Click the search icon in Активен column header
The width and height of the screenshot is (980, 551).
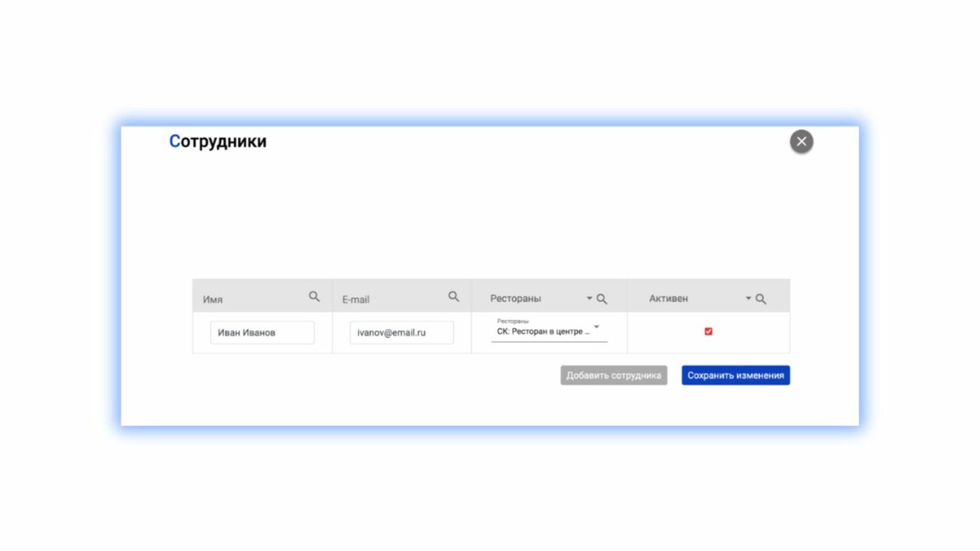tap(761, 299)
